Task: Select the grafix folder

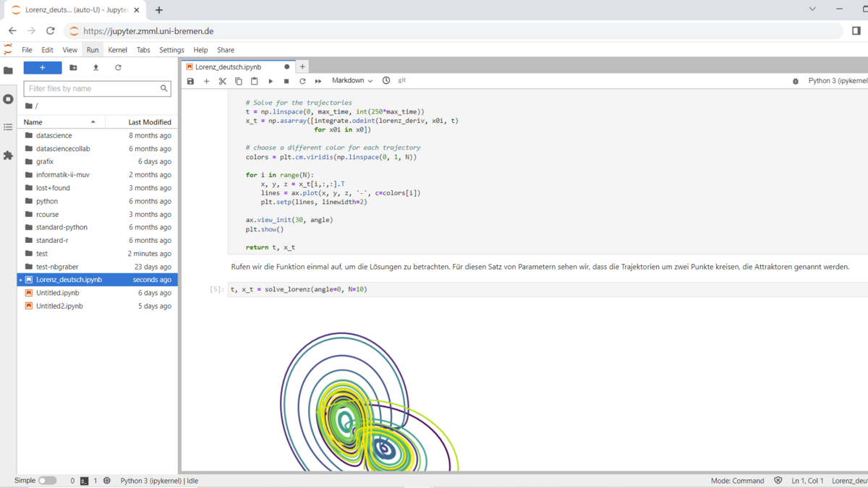Action: point(98,161)
